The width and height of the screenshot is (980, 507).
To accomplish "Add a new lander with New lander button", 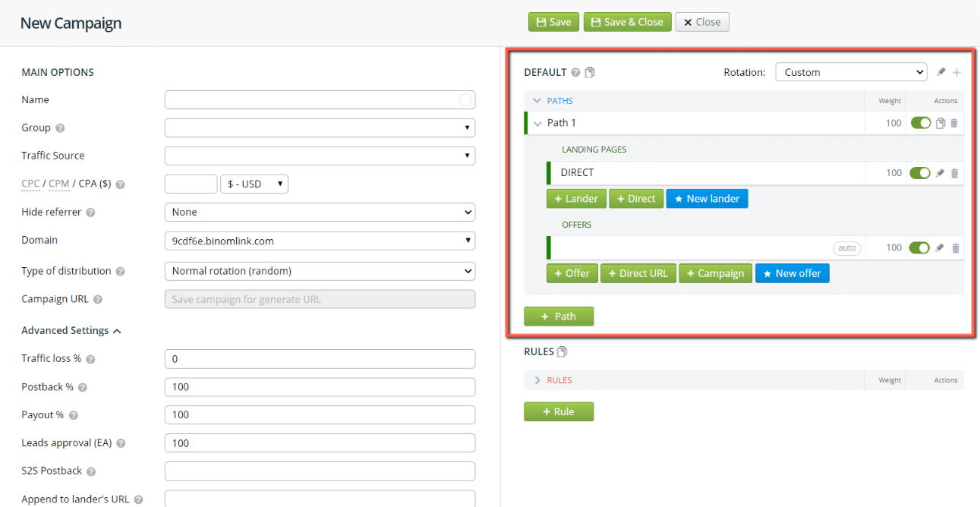I will [x=707, y=199].
